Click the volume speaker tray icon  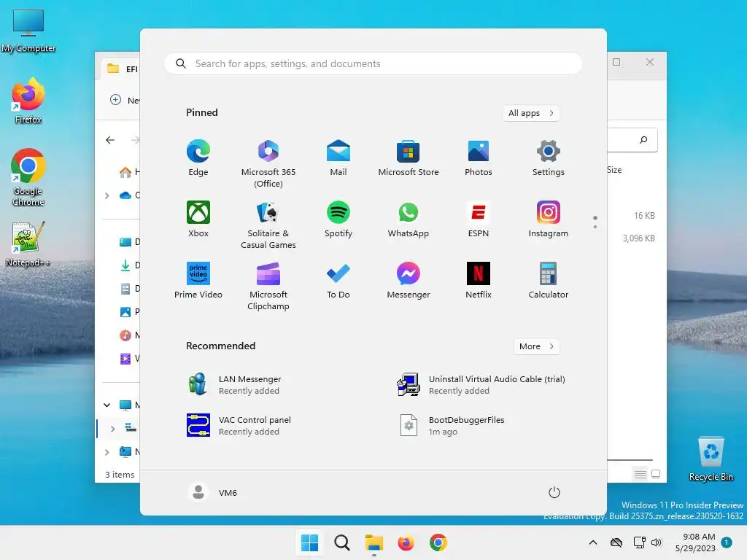click(657, 542)
